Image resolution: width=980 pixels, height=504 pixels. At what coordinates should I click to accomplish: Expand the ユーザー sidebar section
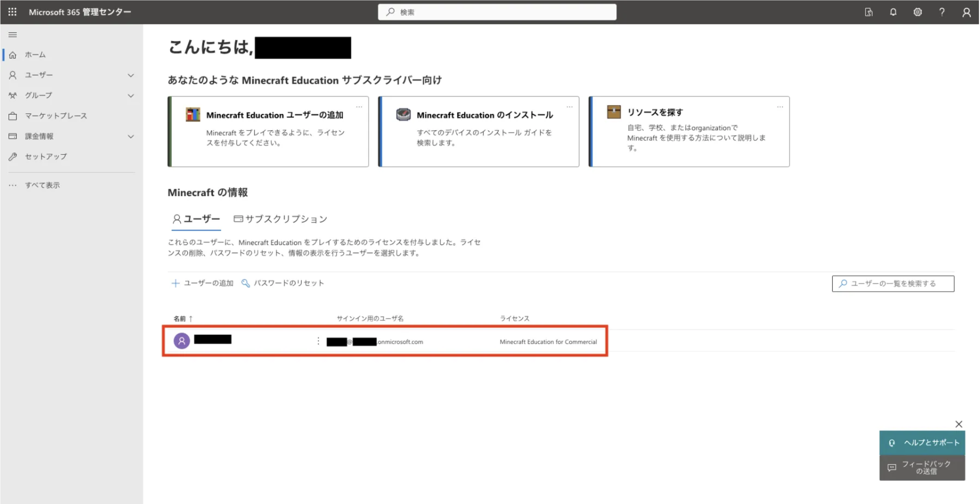click(131, 75)
